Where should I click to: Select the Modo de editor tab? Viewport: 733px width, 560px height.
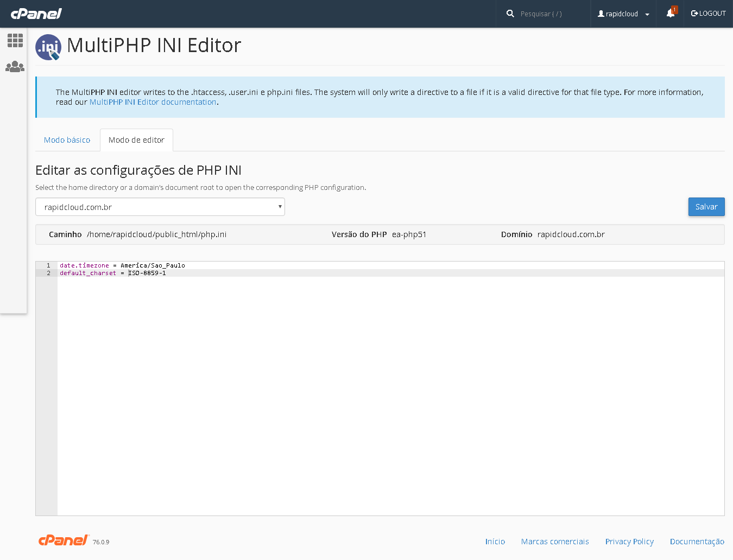click(x=136, y=140)
